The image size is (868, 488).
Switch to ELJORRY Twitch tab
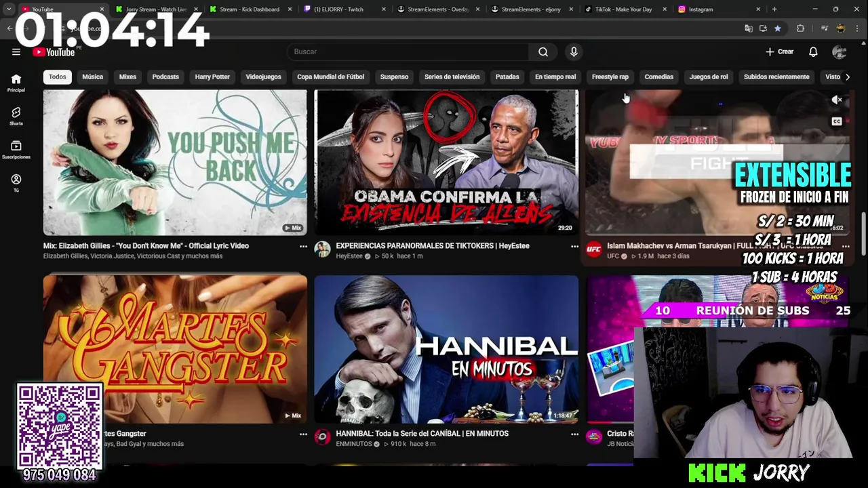[x=344, y=9]
